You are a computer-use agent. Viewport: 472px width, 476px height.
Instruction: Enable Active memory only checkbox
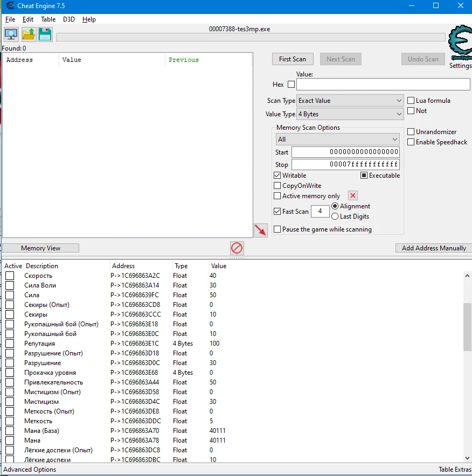pyautogui.click(x=277, y=196)
